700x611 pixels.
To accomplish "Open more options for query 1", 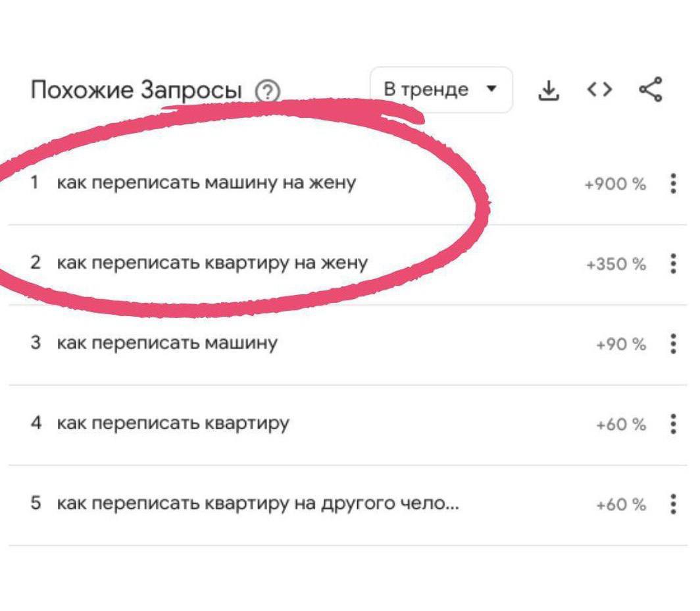I will pyautogui.click(x=672, y=183).
